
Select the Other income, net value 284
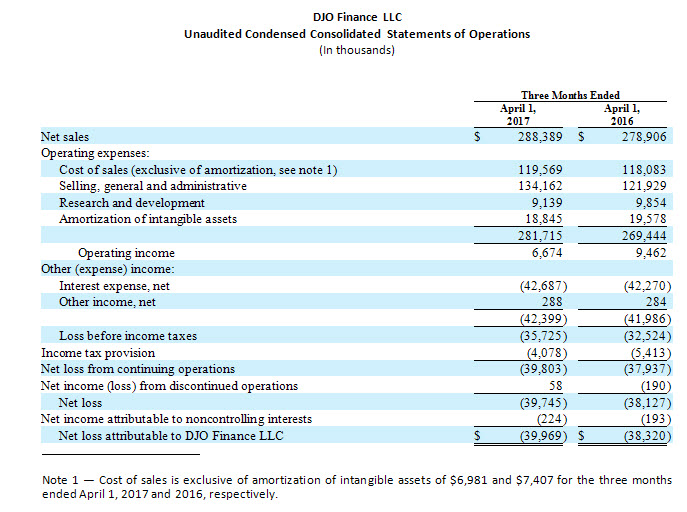(x=654, y=302)
